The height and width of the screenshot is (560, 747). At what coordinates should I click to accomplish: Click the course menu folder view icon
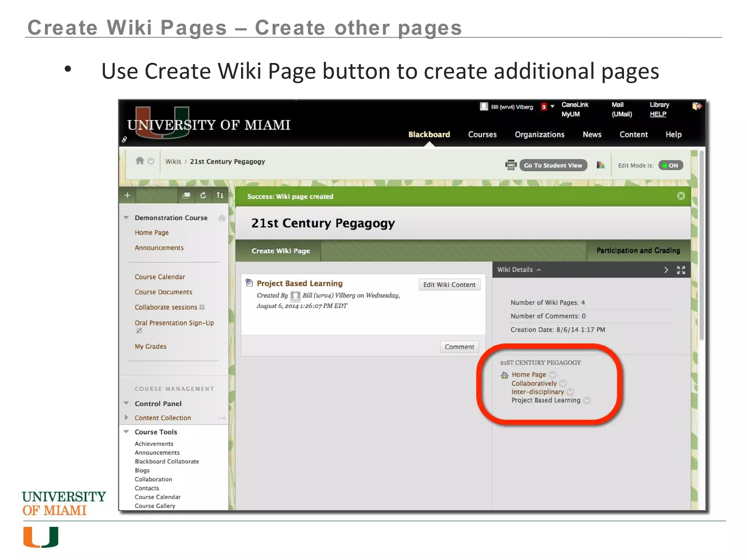tap(186, 195)
